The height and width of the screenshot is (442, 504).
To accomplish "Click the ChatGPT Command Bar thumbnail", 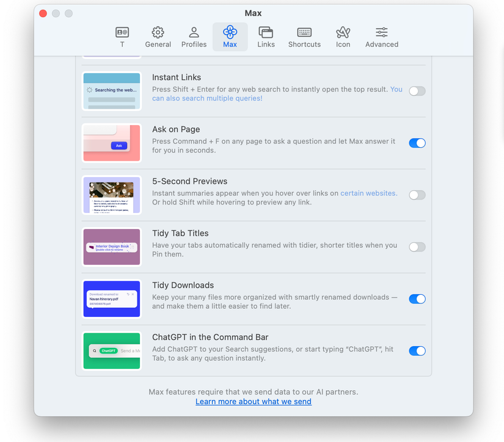I will [x=112, y=351].
